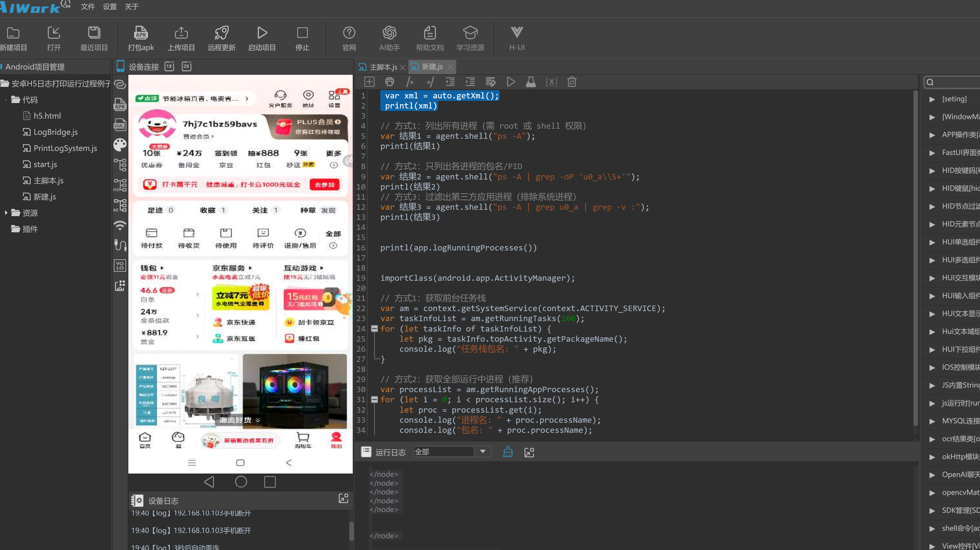Click the device log scrollbar
The image size is (980, 550).
click(x=351, y=531)
